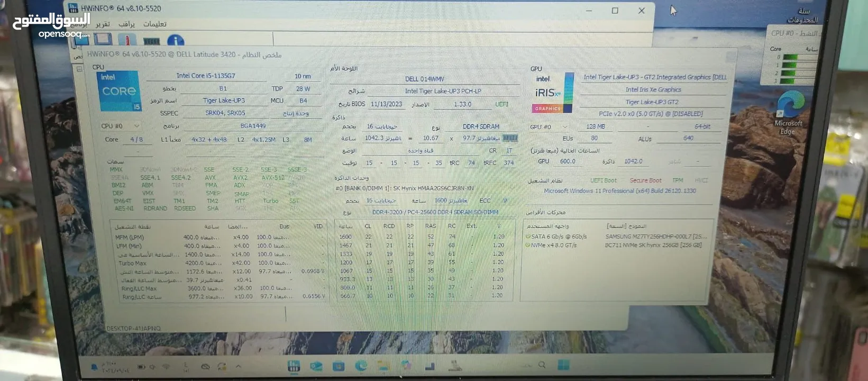Click the Intel Iris Xe graphics logo
The image size is (868, 381).
[552, 93]
